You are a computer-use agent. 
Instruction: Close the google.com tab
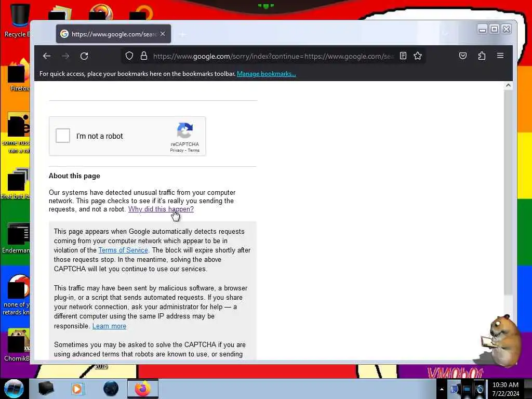(163, 34)
